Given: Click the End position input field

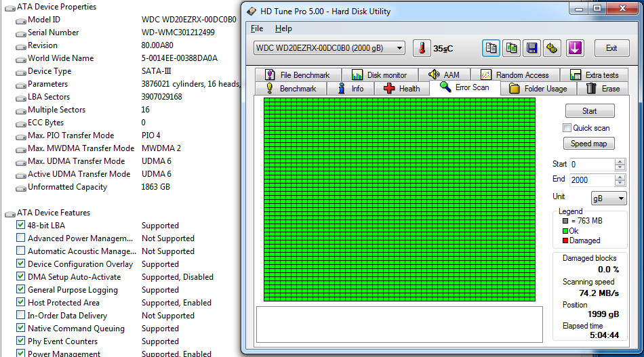Looking at the screenshot, I should point(592,180).
